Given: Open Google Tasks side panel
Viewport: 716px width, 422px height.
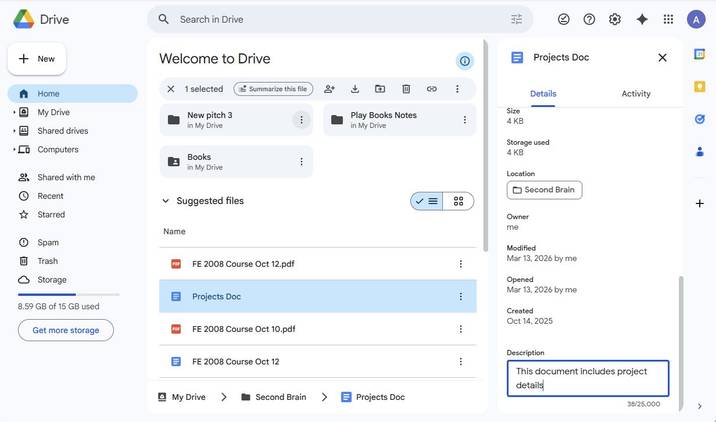Looking at the screenshot, I should (699, 119).
